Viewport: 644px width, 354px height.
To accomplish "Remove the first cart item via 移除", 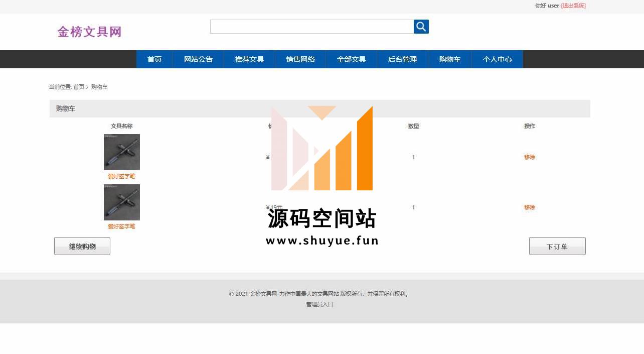I will click(530, 157).
